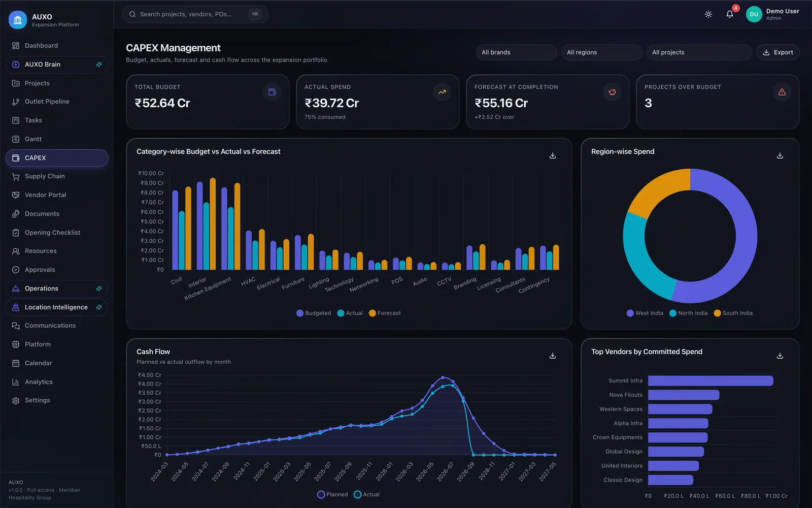This screenshot has width=812, height=508.
Task: Download the Top Vendors chart
Action: click(x=780, y=356)
